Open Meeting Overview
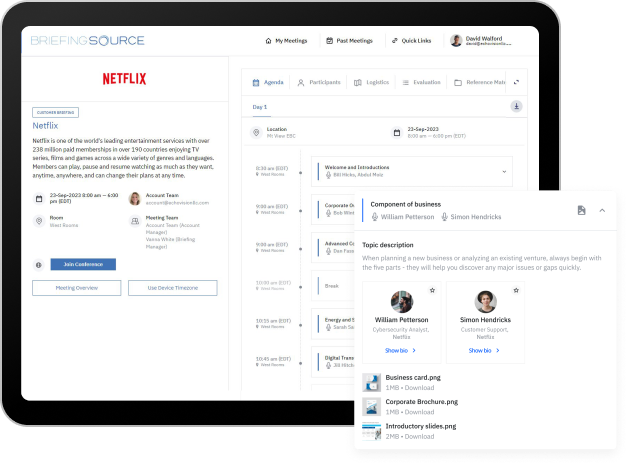The image size is (629, 466). (x=77, y=288)
